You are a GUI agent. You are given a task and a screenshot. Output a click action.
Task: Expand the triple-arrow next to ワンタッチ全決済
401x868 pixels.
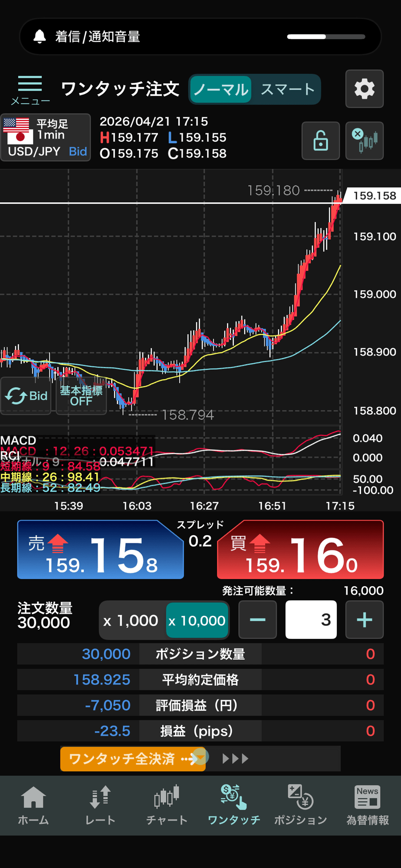tap(235, 759)
